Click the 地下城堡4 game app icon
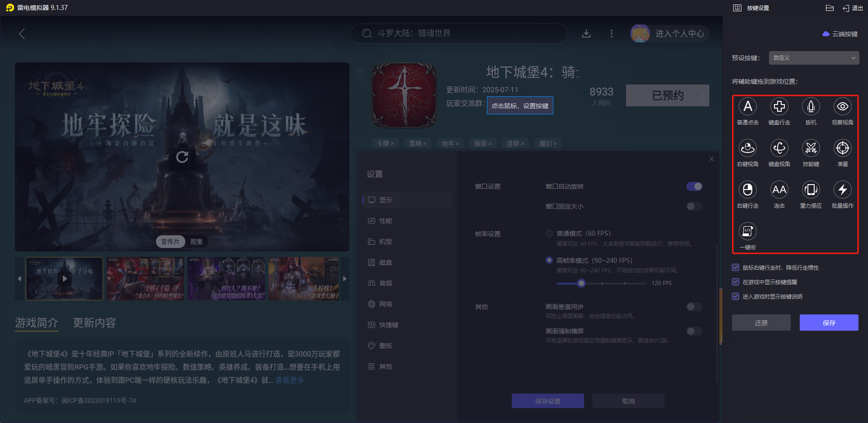 click(x=404, y=95)
